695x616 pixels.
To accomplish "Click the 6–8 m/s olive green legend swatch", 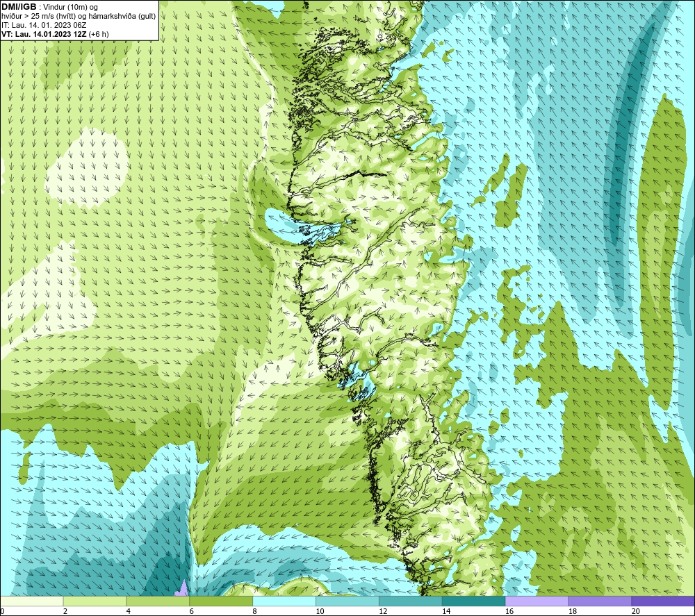I will click(221, 601).
